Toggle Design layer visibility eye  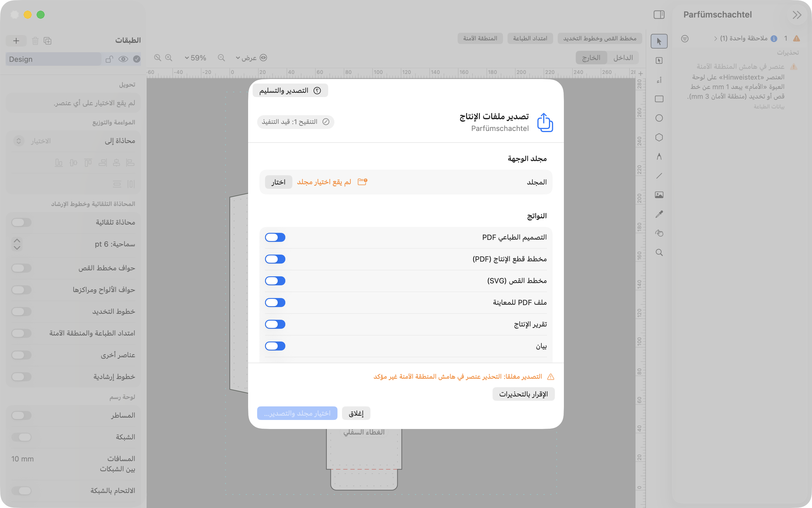(x=123, y=59)
